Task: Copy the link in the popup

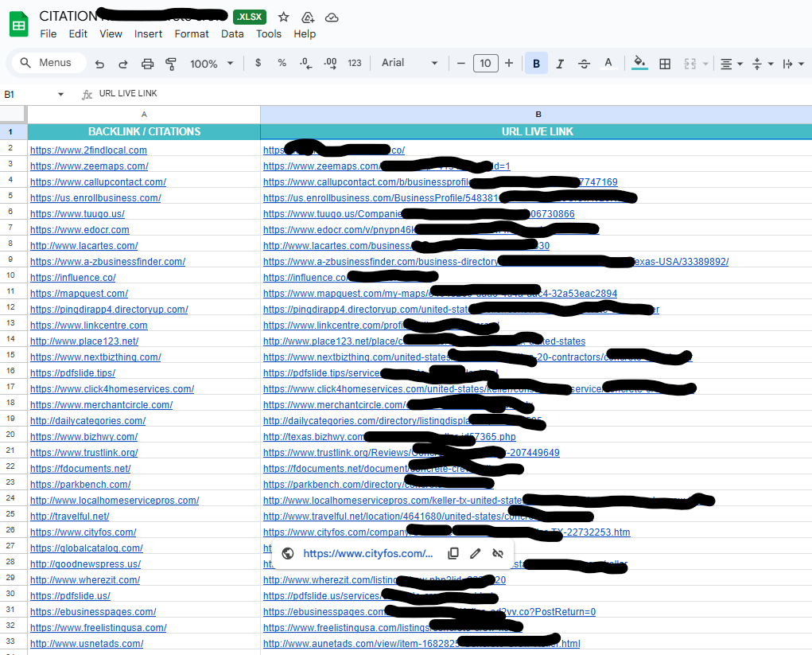Action: [453, 553]
